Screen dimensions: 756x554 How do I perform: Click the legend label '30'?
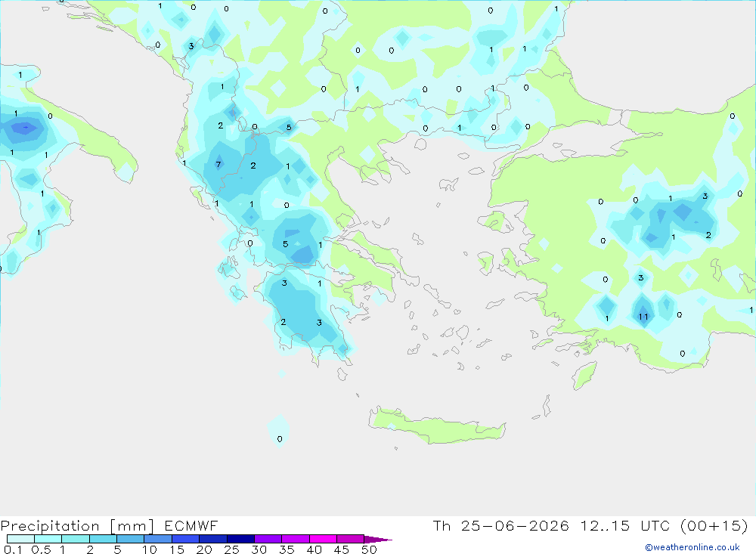259,549
